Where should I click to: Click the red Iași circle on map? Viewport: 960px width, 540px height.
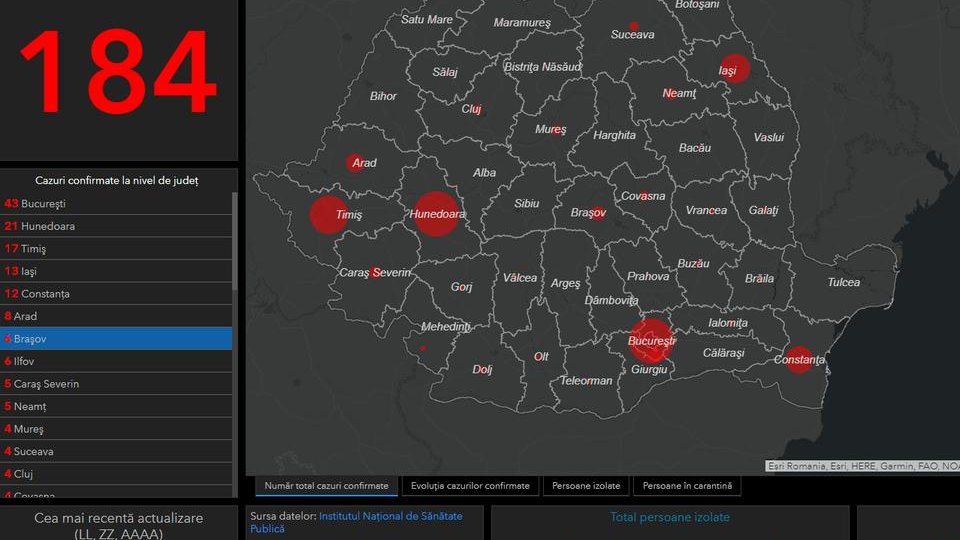[734, 68]
